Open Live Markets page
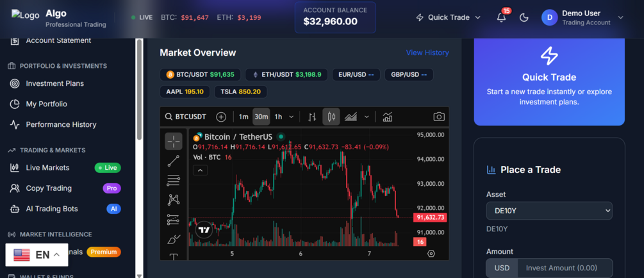This screenshot has width=644, height=278. [47, 168]
